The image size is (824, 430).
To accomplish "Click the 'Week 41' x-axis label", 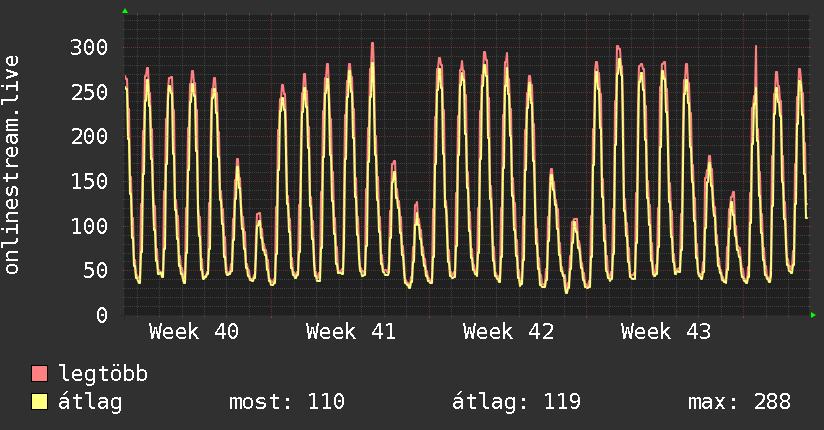I will tap(351, 332).
